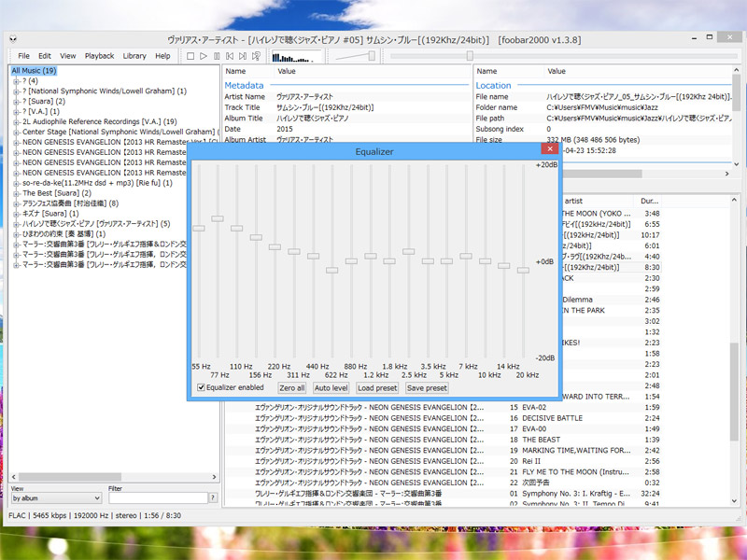
Task: Close the Equalizer dialog
Action: [x=551, y=150]
